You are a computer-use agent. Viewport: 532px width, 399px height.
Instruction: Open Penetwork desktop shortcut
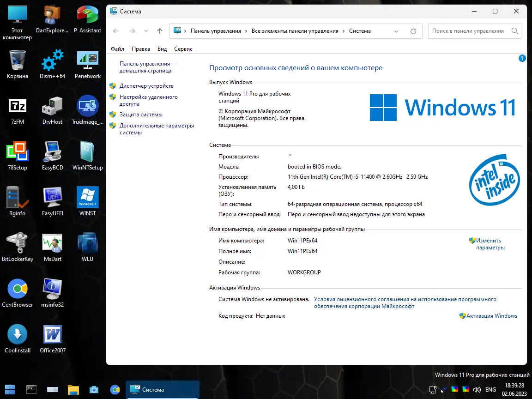point(88,65)
